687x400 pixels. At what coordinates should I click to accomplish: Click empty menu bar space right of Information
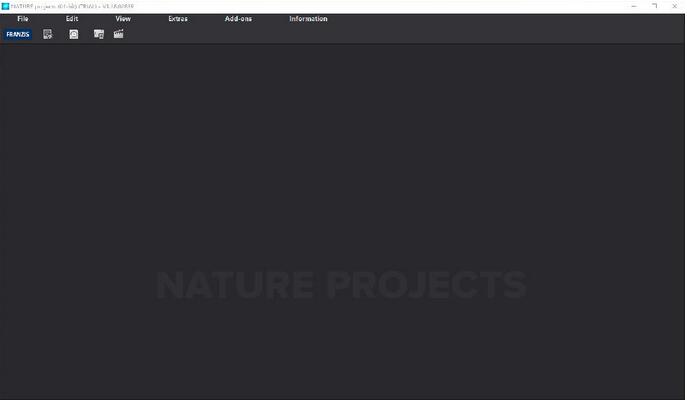(500, 19)
